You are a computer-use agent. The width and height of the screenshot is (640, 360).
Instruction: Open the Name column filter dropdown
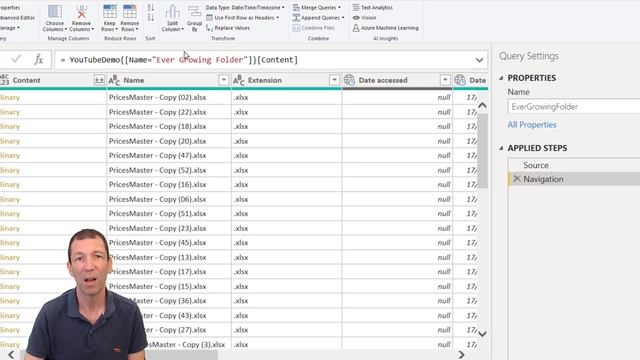[x=223, y=80]
